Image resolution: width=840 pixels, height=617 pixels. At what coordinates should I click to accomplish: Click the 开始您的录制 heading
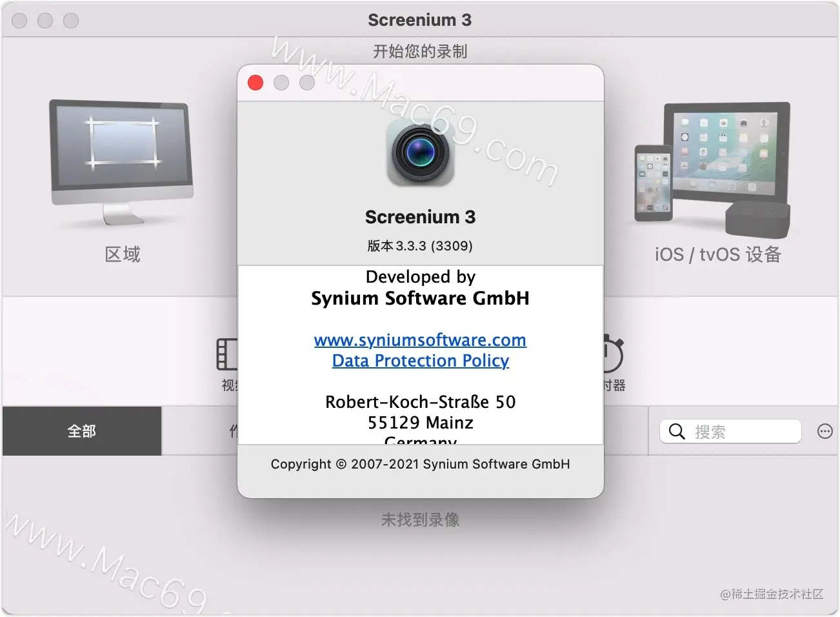420,52
